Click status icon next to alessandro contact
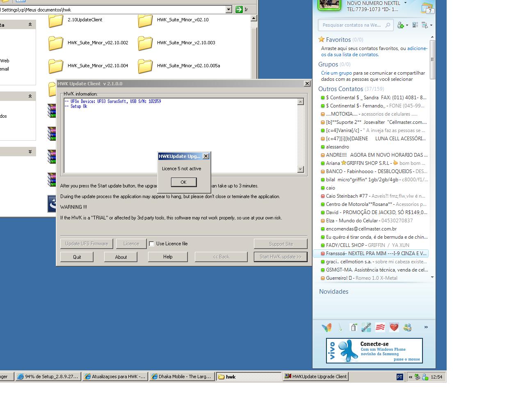Image resolution: width=525 pixels, height=420 pixels. click(x=323, y=147)
